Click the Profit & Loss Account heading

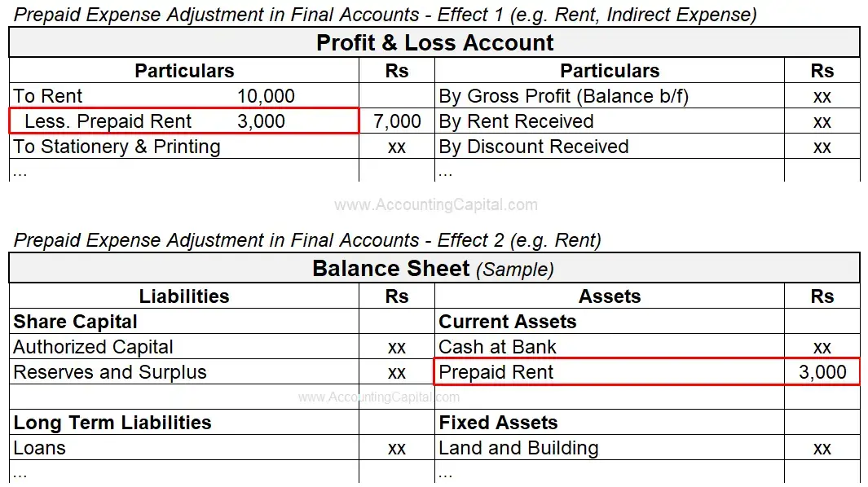tap(434, 42)
